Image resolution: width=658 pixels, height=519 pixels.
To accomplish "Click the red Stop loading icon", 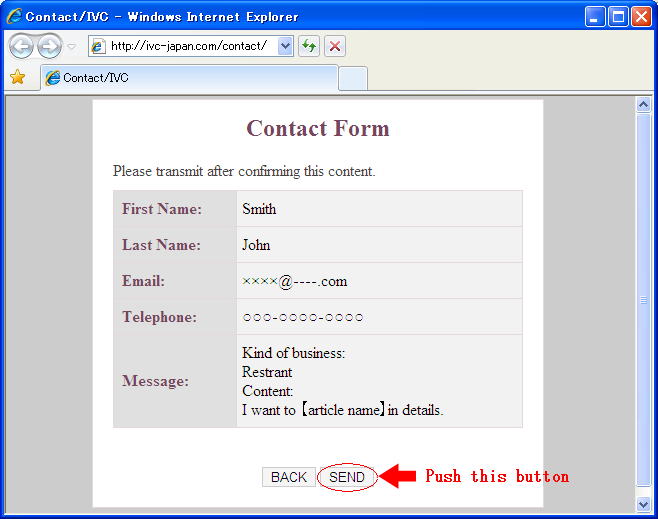I will click(334, 46).
